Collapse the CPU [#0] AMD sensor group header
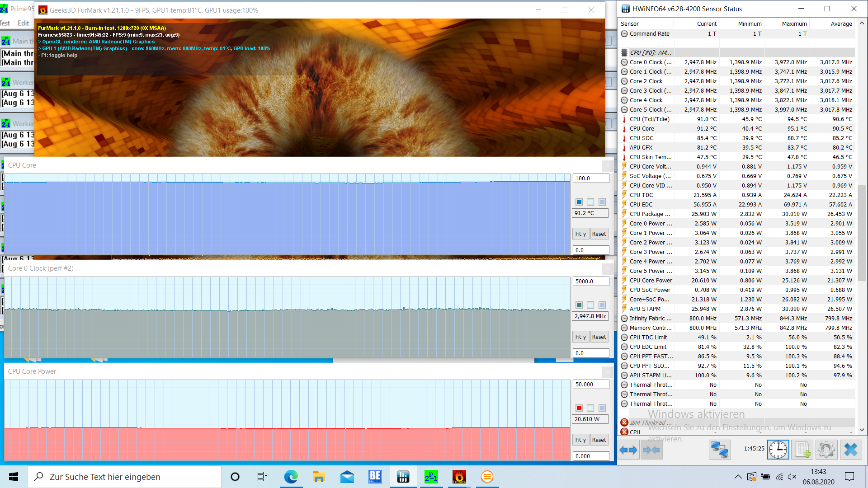This screenshot has height=488, width=868. [650, 52]
